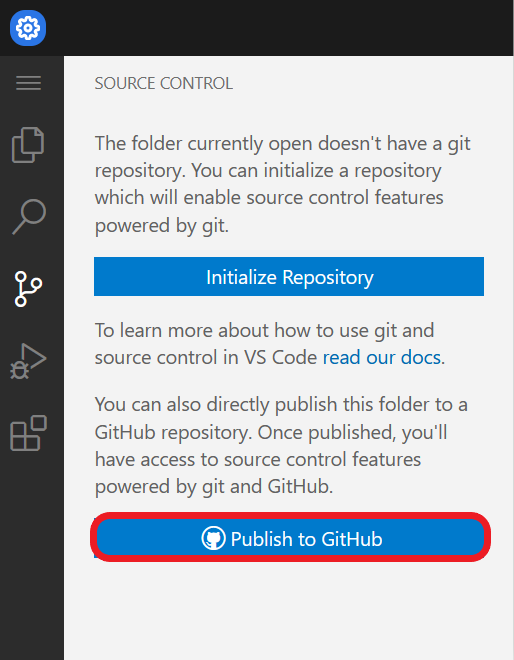Click the blue gear settings icon
Image resolution: width=514 pixels, height=660 pixels.
28,28
